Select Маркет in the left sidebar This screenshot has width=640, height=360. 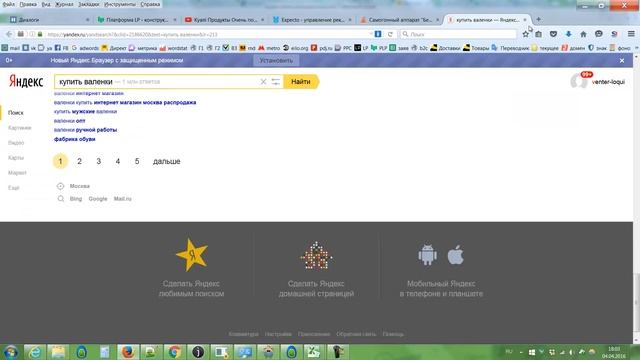click(x=17, y=173)
